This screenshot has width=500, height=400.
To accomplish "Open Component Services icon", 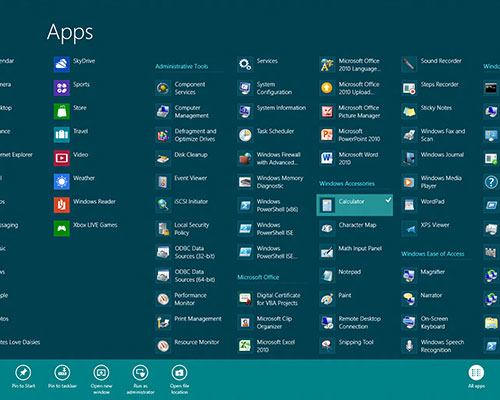I will coord(163,88).
